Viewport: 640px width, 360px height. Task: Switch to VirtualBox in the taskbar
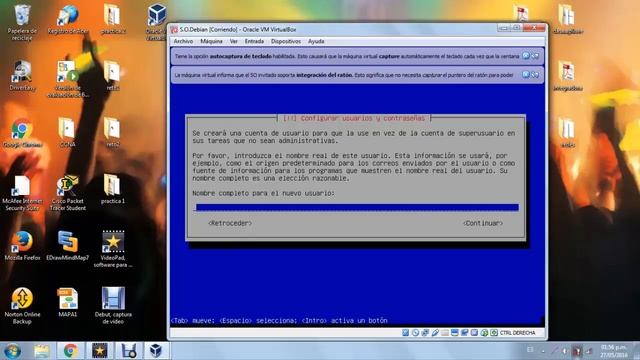(x=156, y=351)
